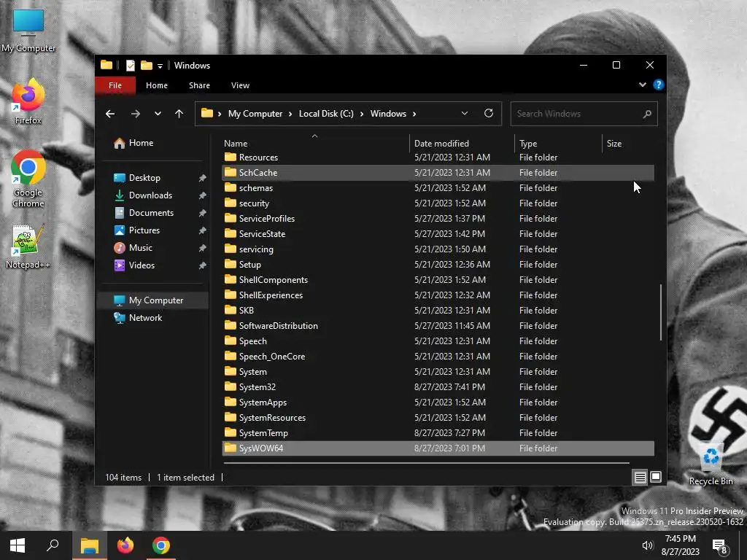Select the SoftwareDistribution folder

438,326
